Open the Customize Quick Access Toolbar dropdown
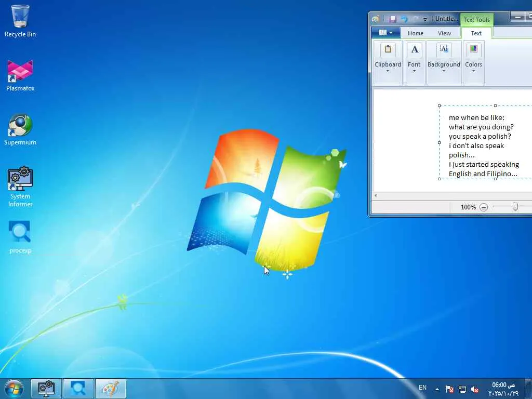 (425, 20)
